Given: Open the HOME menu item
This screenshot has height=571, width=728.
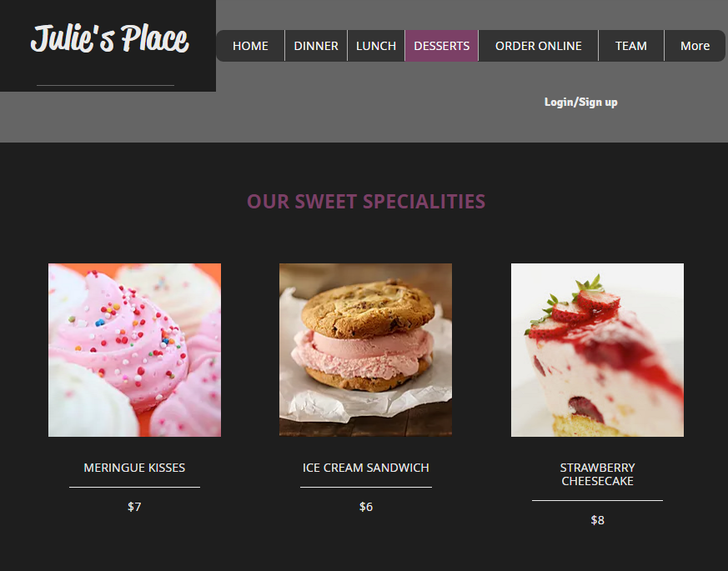Looking at the screenshot, I should (x=250, y=46).
